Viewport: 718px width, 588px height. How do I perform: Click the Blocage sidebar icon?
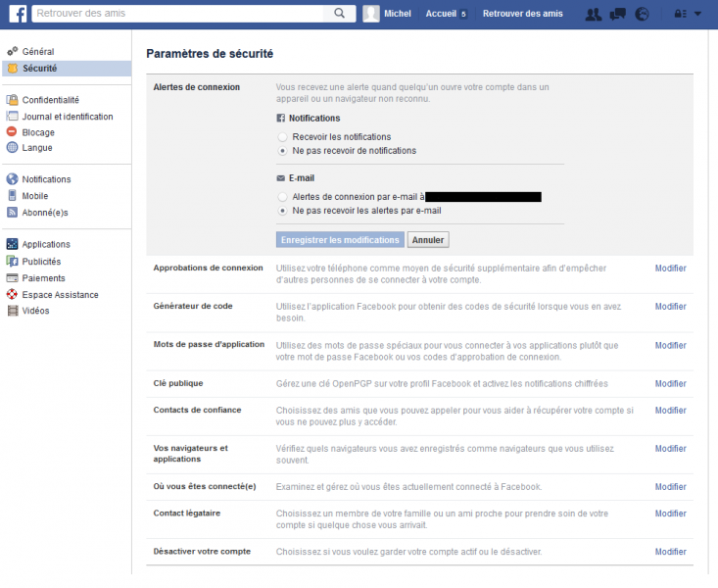tap(13, 132)
